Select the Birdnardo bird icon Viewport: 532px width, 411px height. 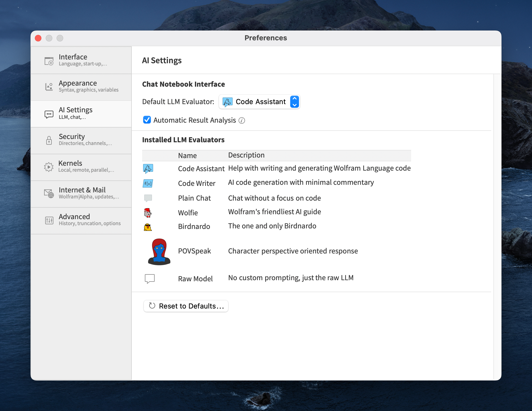(147, 226)
